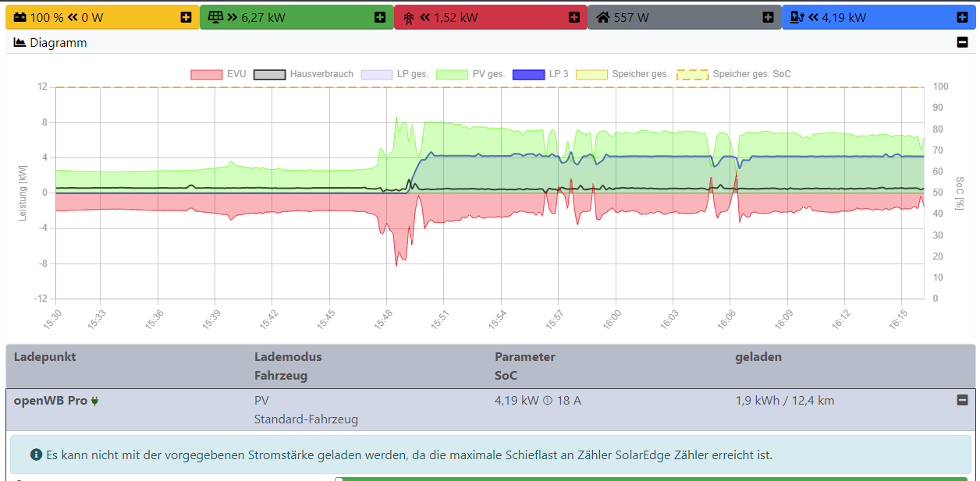This screenshot has height=481, width=980.
Task: Click the green slider bar at bottom
Action: pos(652,479)
